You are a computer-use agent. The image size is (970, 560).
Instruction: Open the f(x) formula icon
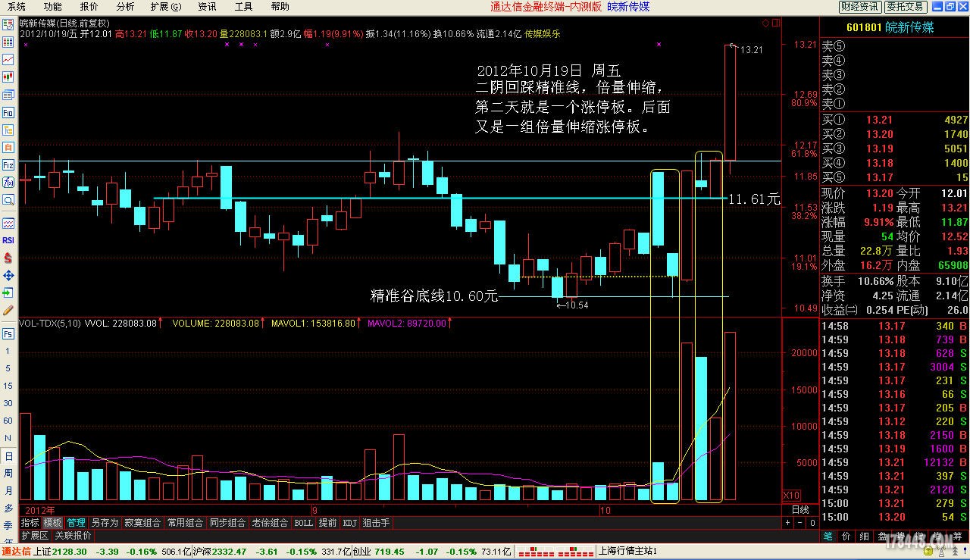pos(8,182)
